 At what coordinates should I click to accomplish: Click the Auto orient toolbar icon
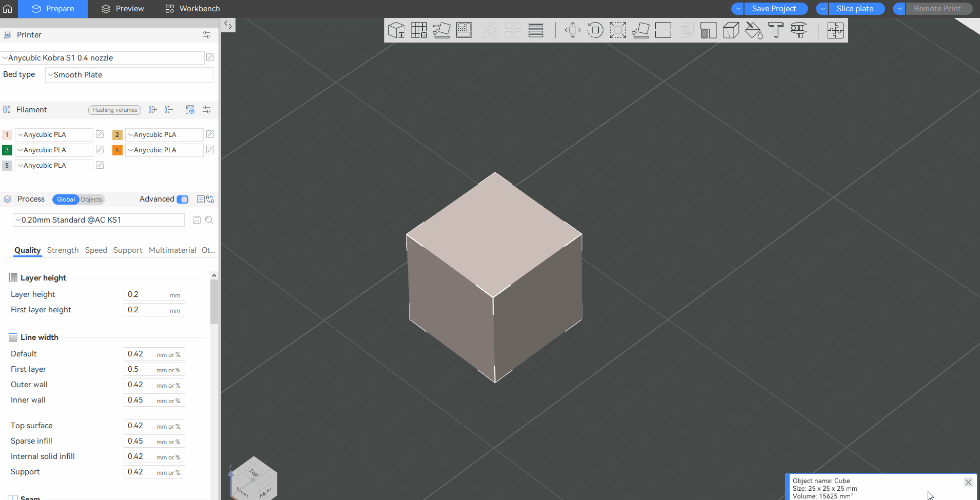(441, 30)
